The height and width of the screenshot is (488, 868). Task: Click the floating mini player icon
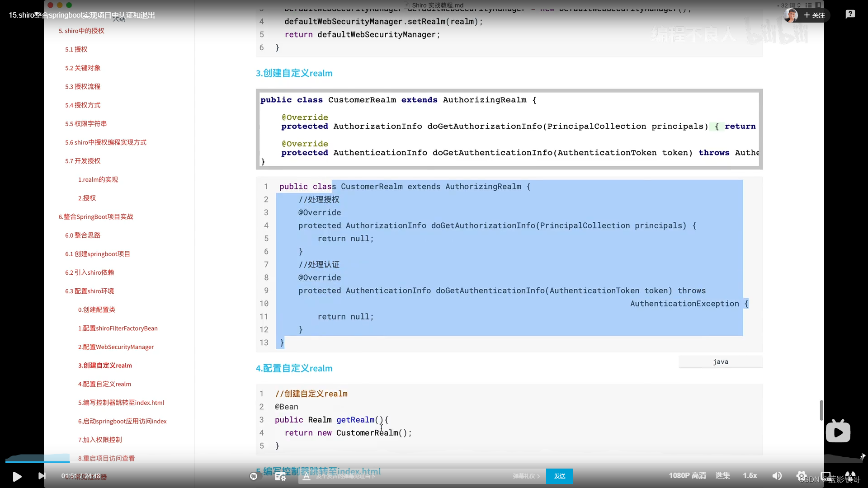pyautogui.click(x=838, y=432)
